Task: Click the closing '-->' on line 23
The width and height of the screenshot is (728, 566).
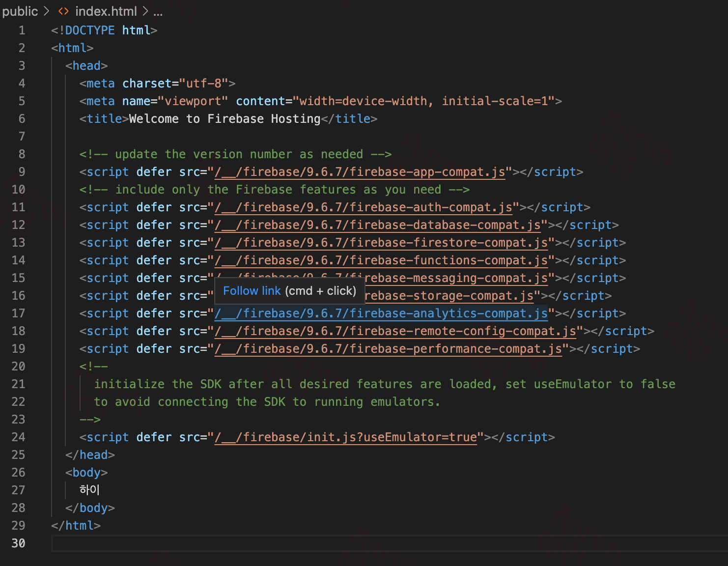Action: (90, 420)
